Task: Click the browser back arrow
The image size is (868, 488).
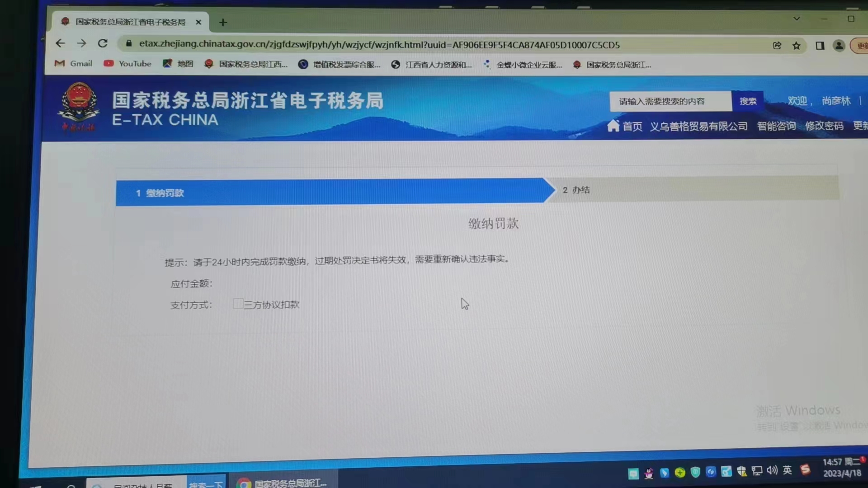Action: [60, 43]
